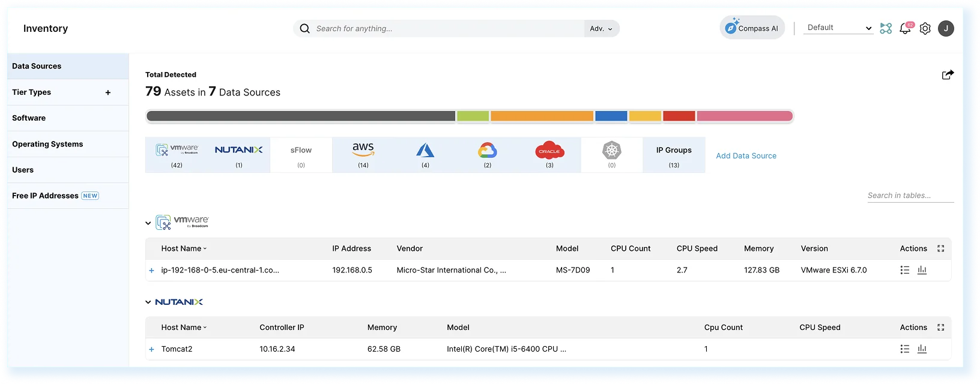The height and width of the screenshot is (384, 980).
Task: Maximize the VMware table with fullscreen icon
Action: click(941, 249)
